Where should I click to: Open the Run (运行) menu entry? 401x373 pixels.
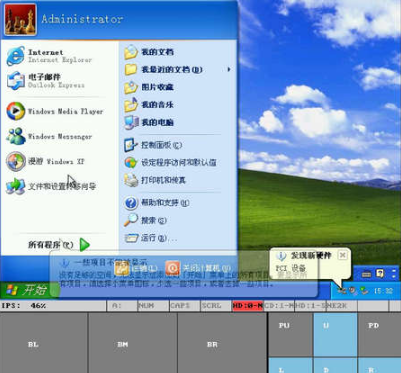tap(151, 238)
